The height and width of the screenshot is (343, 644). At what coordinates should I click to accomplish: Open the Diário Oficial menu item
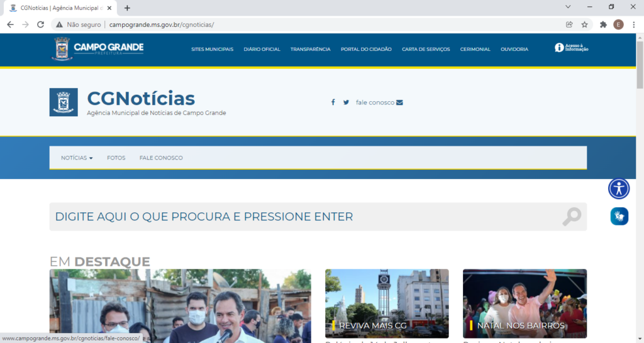point(262,49)
